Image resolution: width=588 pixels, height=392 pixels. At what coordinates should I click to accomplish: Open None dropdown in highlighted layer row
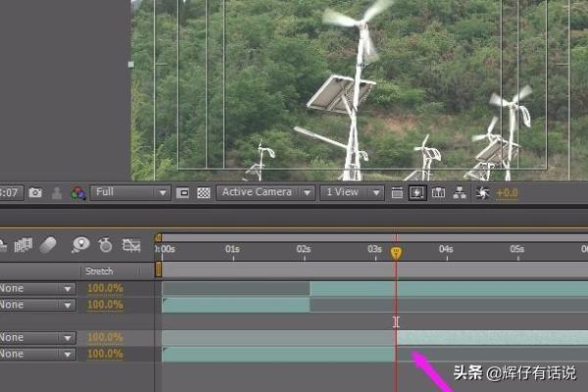click(37, 337)
